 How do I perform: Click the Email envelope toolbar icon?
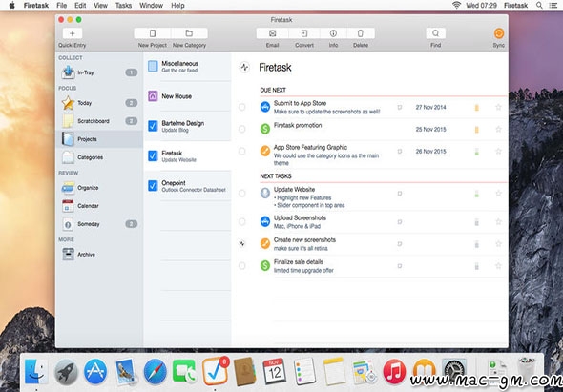pos(273,33)
